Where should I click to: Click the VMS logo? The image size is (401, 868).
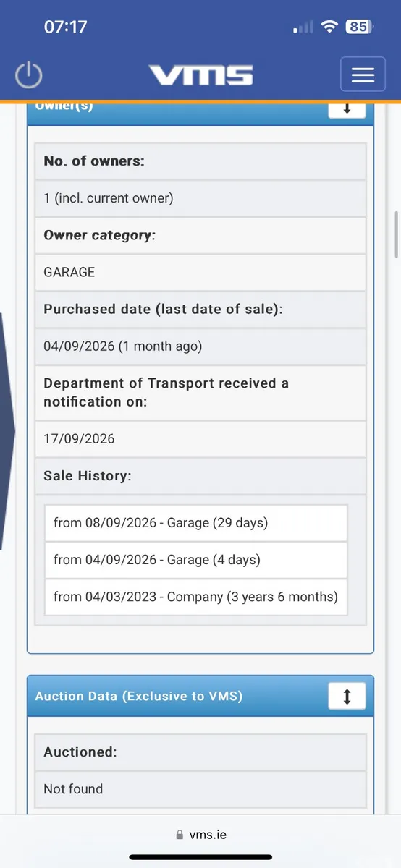click(201, 75)
